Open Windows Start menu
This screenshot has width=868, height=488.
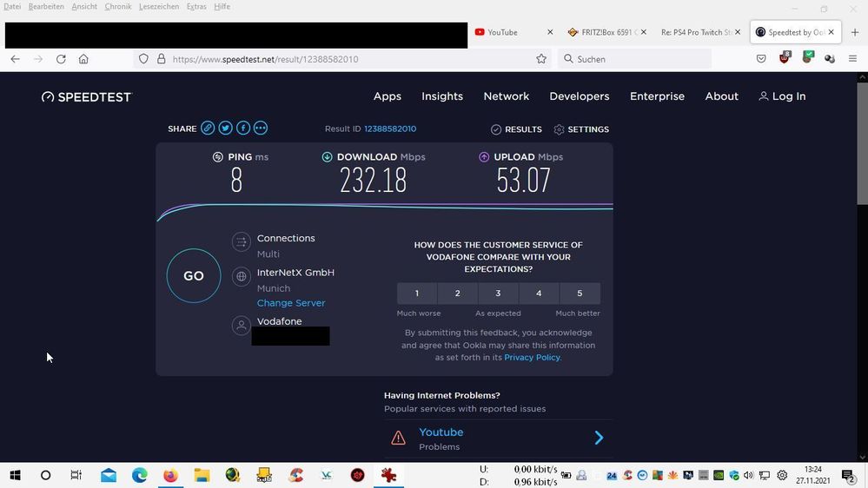click(x=15, y=475)
